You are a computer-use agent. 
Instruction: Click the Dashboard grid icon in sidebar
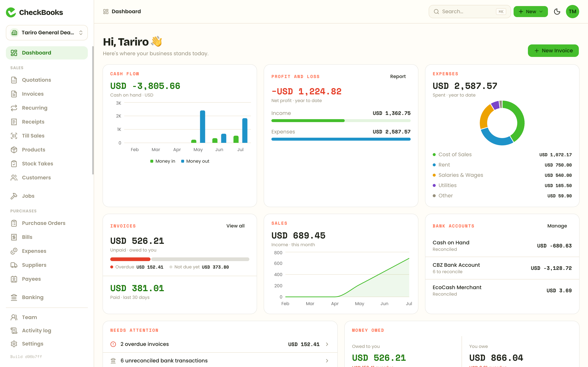[x=14, y=53]
